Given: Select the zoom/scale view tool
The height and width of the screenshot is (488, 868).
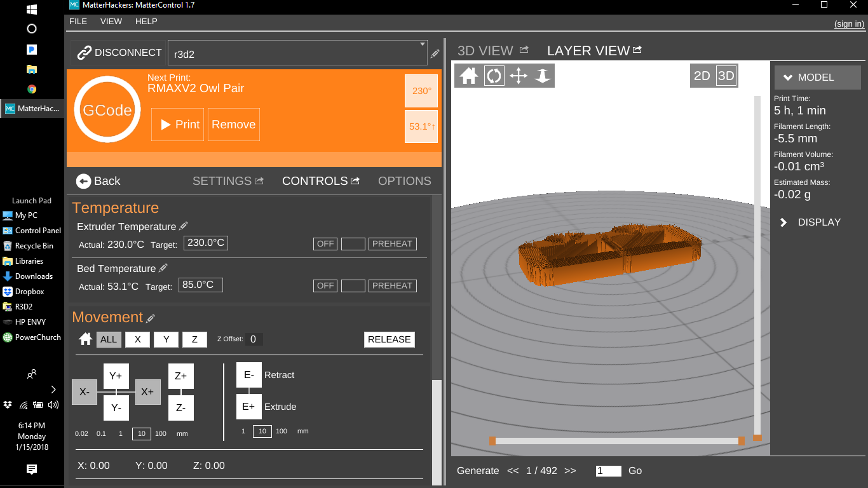Looking at the screenshot, I should click(x=542, y=76).
